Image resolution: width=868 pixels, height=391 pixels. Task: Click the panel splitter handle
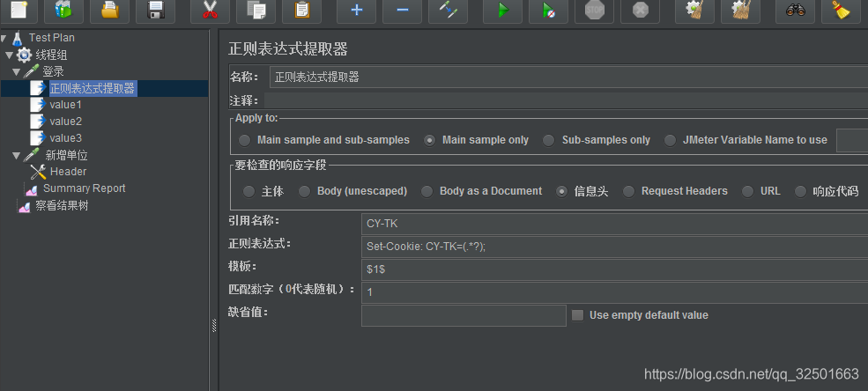[214, 326]
